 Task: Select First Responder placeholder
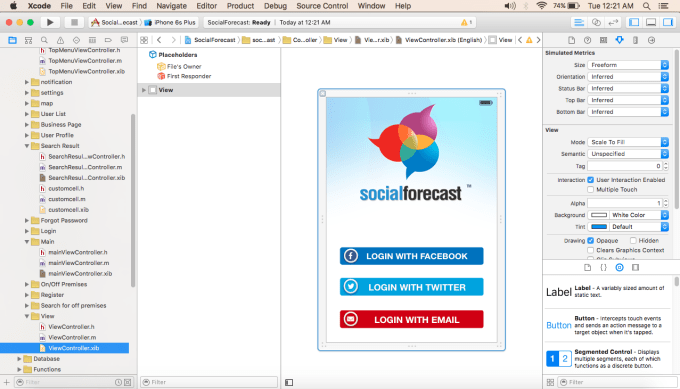184,76
